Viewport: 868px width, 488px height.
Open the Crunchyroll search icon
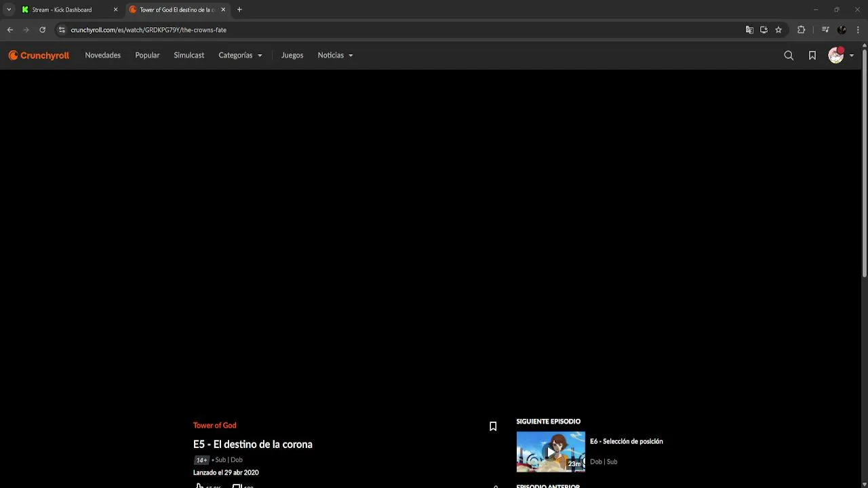[789, 56]
